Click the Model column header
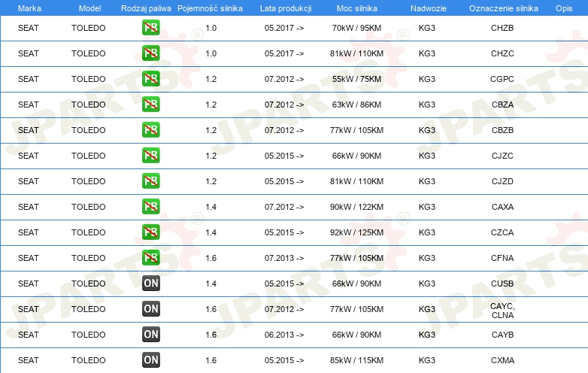The width and height of the screenshot is (588, 373). pyautogui.click(x=89, y=8)
